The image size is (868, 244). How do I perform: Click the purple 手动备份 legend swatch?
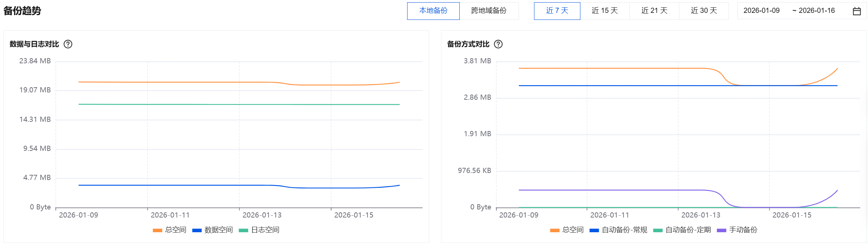point(721,230)
